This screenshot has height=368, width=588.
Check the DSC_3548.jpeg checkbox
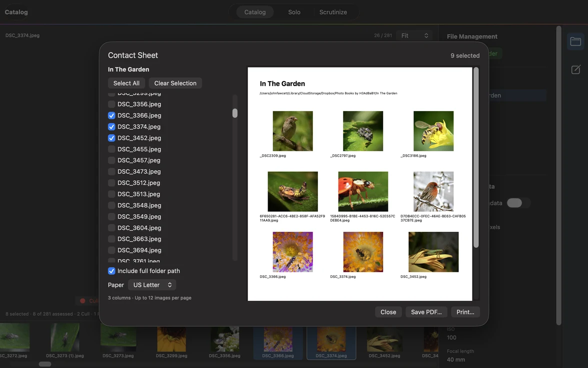111,205
